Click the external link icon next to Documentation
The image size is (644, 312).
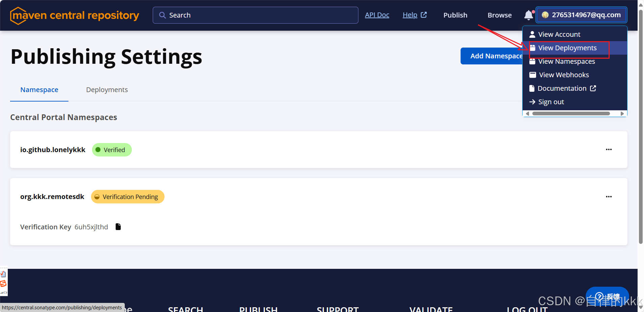click(593, 88)
